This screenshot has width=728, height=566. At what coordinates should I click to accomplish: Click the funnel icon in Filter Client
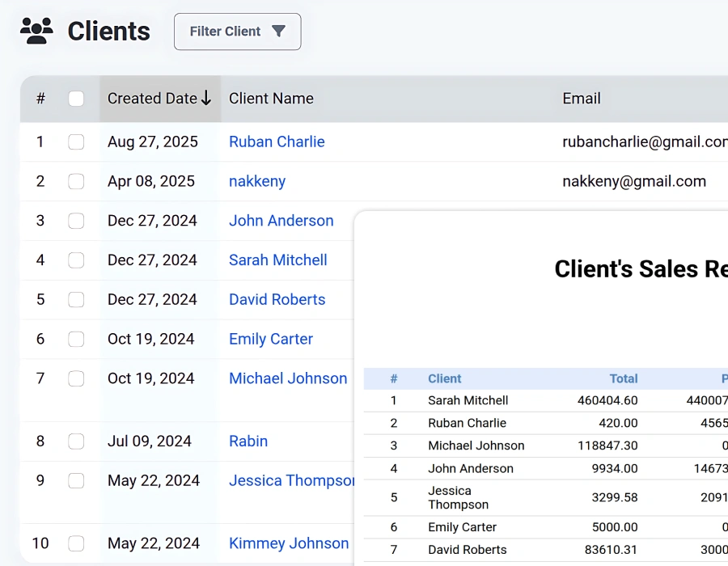(278, 32)
